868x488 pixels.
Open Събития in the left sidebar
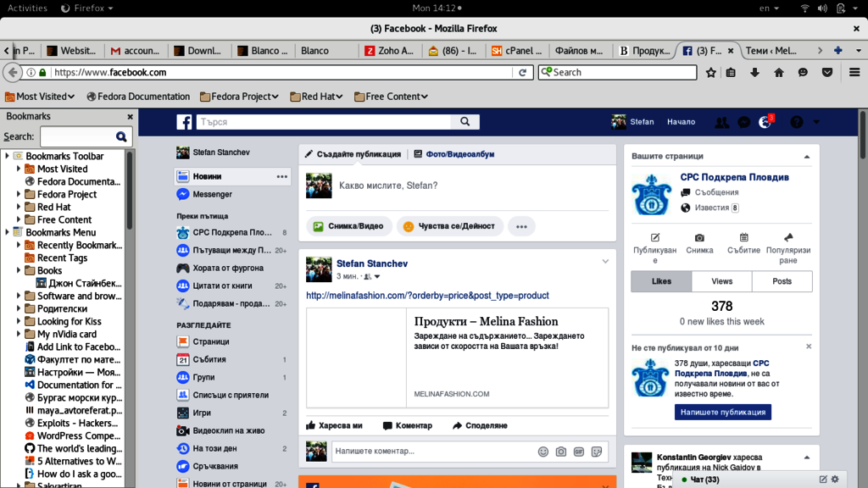[209, 359]
